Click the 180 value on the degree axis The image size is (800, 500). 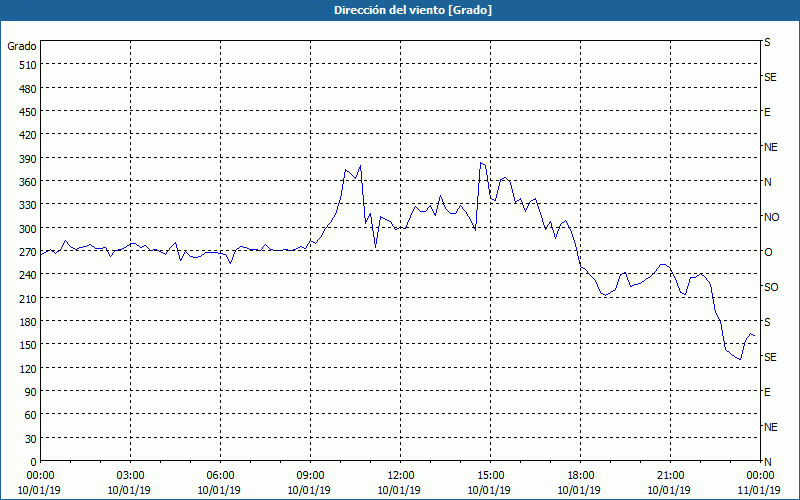click(28, 322)
